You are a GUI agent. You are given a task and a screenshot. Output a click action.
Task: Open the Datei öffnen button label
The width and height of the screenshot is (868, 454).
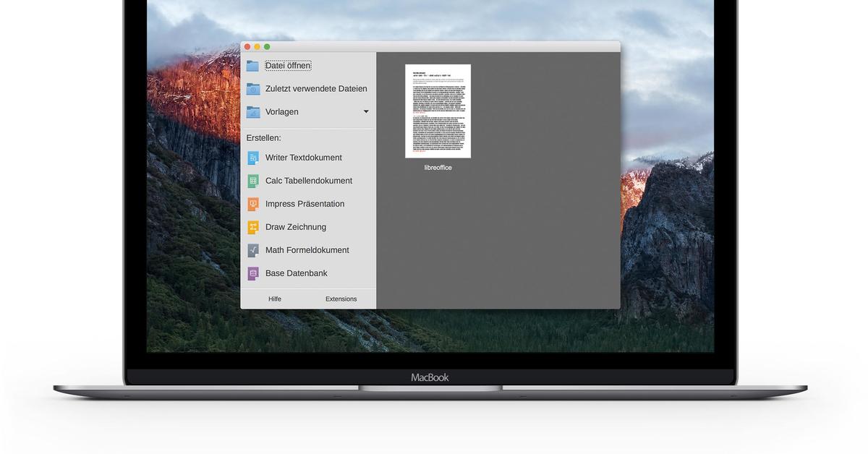point(288,66)
